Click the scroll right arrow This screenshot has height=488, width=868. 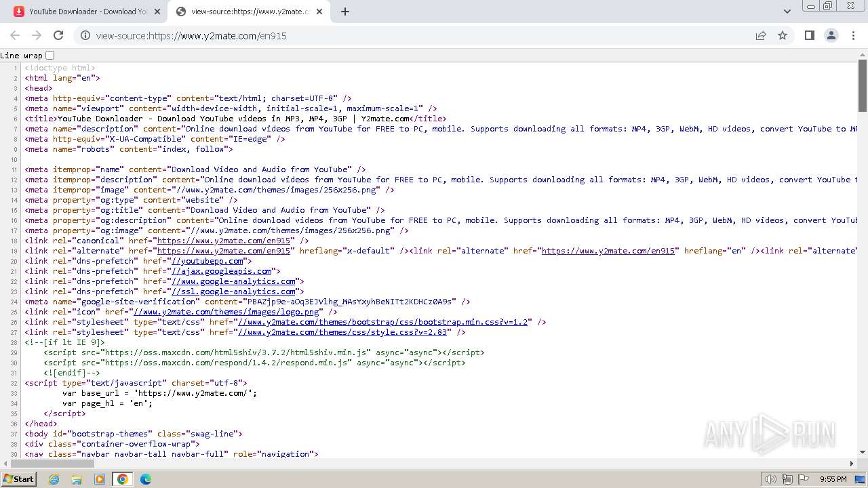852,464
